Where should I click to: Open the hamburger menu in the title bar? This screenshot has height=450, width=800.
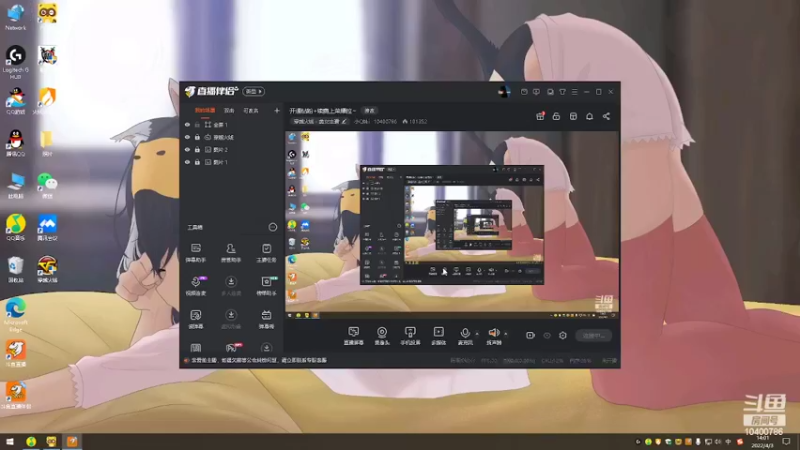point(574,92)
